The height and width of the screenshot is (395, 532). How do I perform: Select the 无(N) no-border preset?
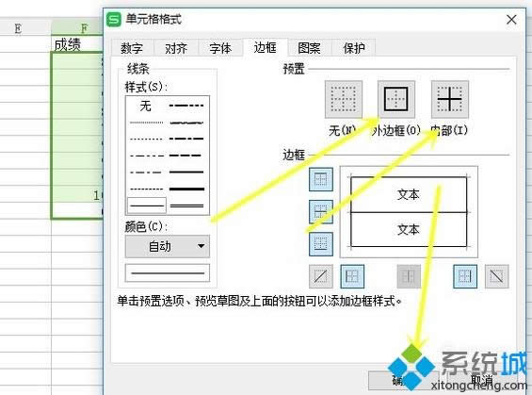[x=344, y=99]
